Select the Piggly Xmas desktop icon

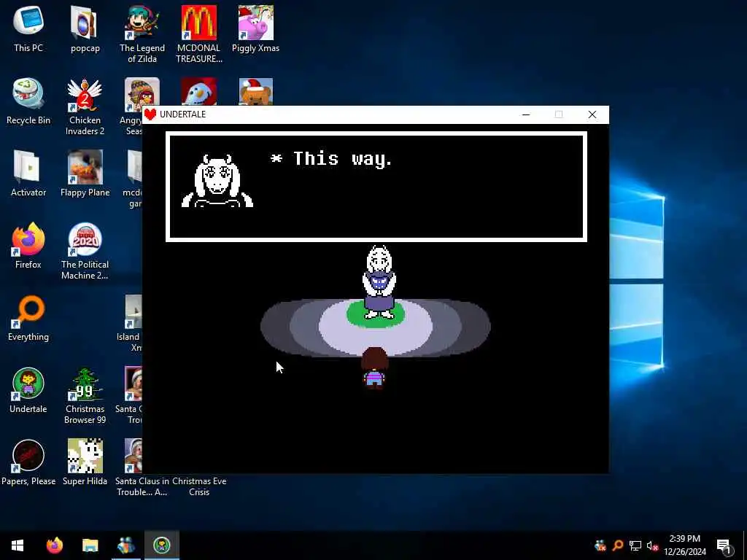click(255, 28)
